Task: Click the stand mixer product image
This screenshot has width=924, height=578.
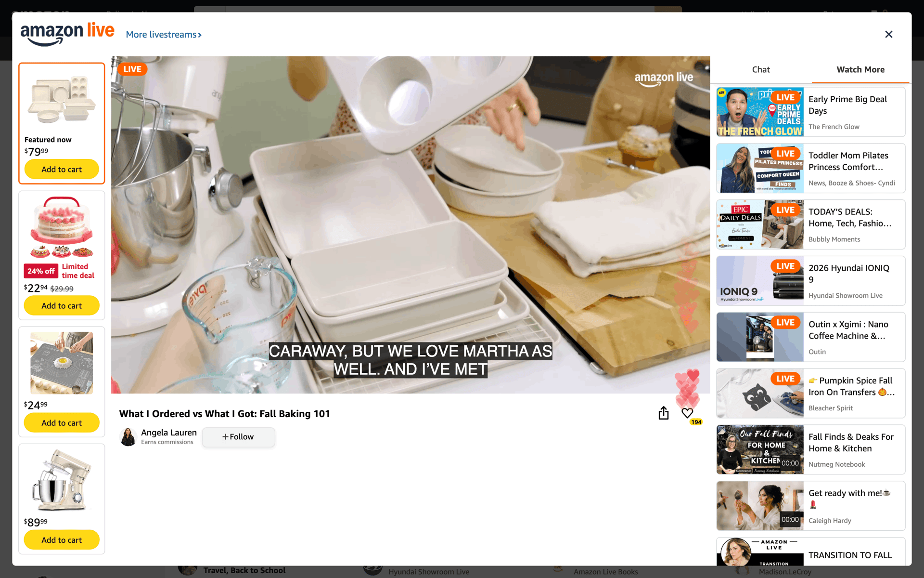Action: click(x=62, y=480)
